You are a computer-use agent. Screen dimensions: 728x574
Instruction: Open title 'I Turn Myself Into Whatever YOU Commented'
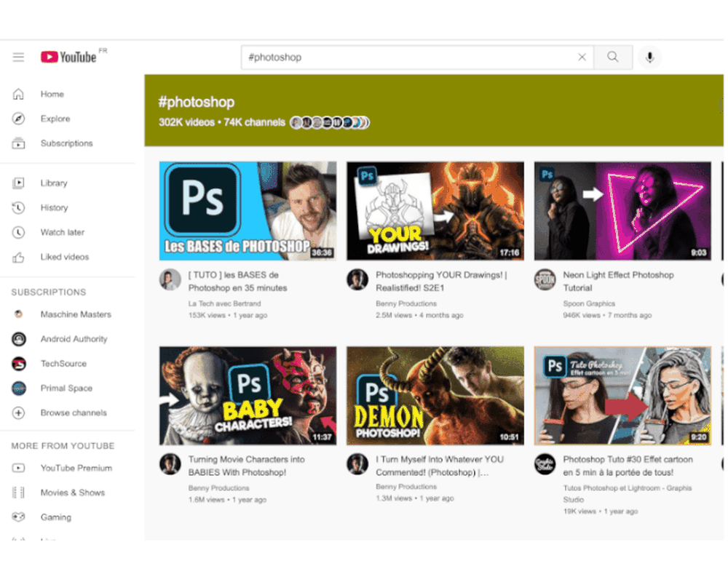click(440, 466)
